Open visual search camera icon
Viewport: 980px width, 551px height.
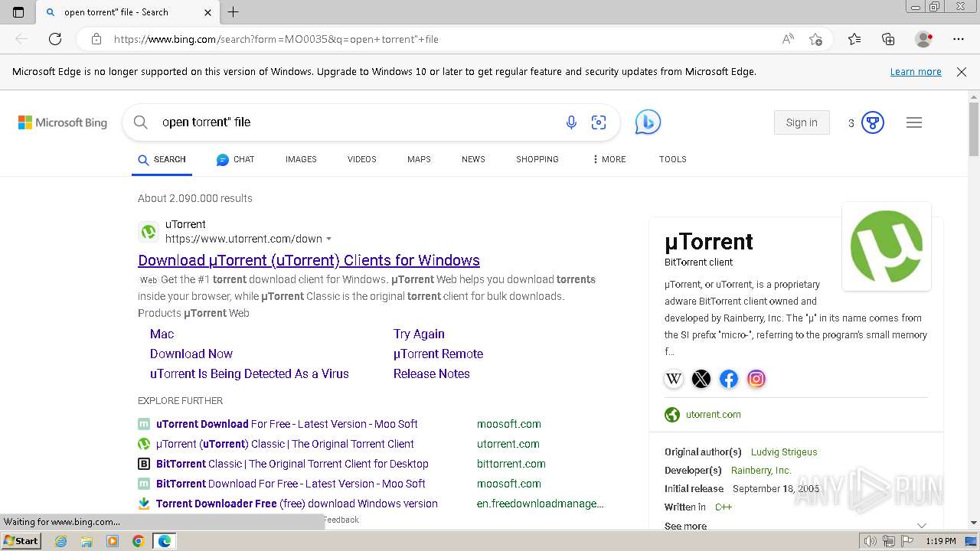pyautogui.click(x=599, y=122)
